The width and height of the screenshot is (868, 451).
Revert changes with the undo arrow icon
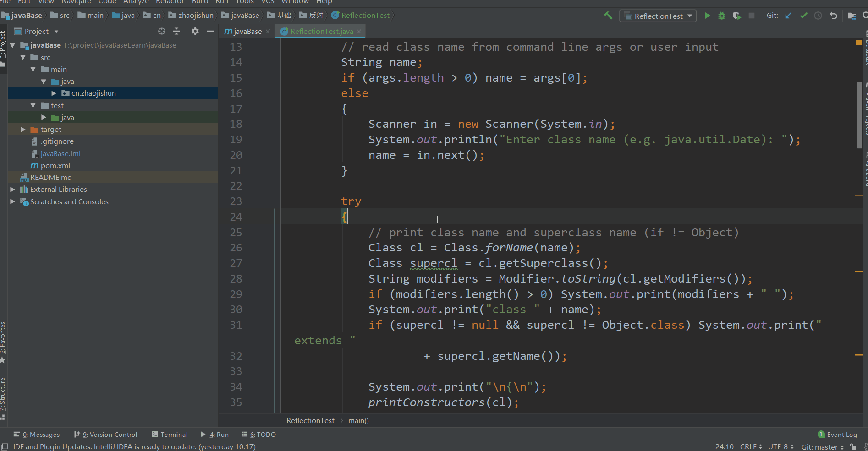[834, 16]
